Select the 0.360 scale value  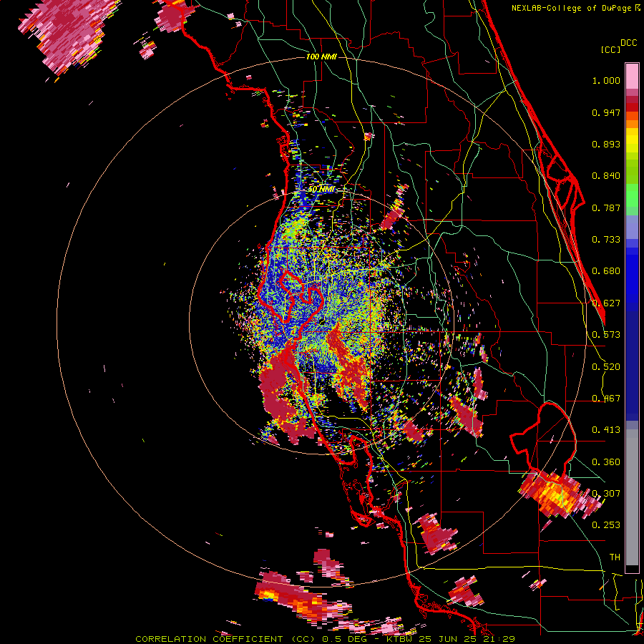(606, 462)
